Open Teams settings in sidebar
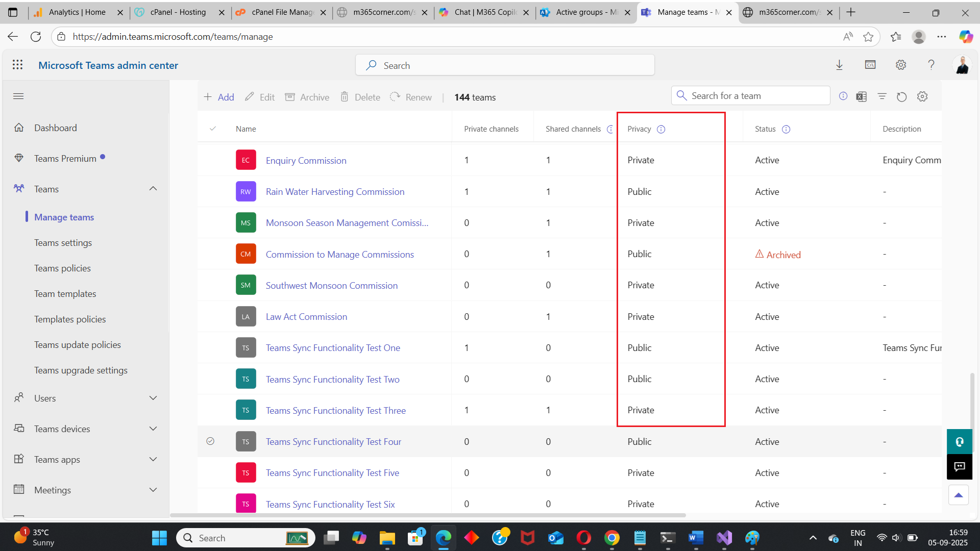 63,243
